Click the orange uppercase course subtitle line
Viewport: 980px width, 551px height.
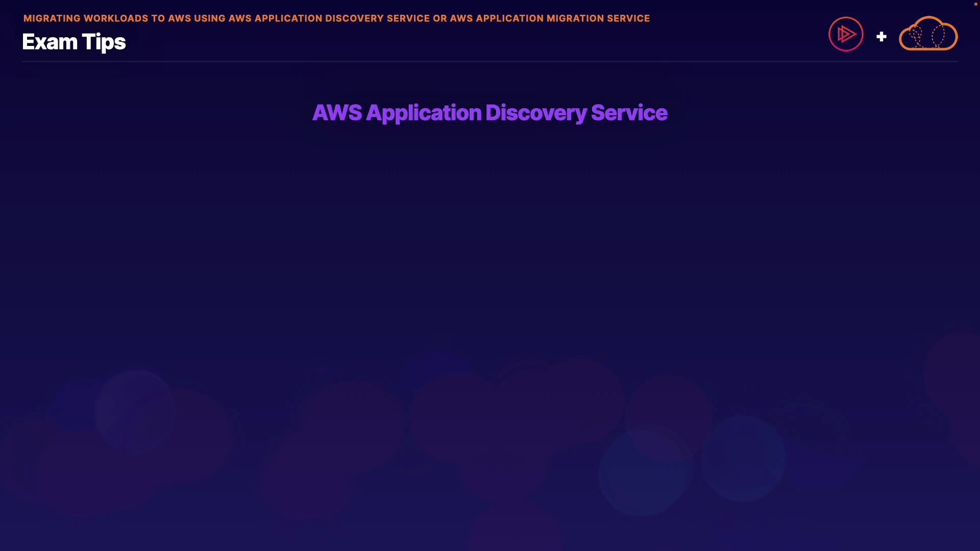[x=336, y=18]
